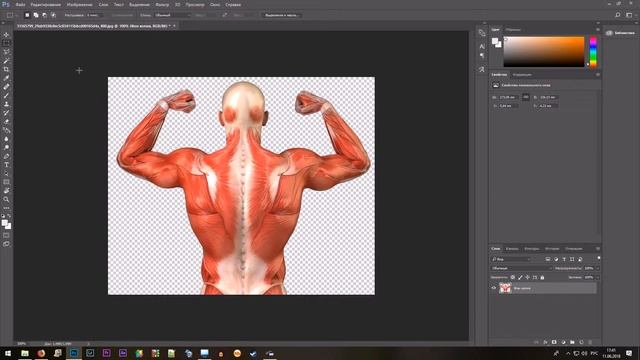This screenshot has width=640, height=360.
Task: Add a layer style with the fx icon
Action: (545, 342)
